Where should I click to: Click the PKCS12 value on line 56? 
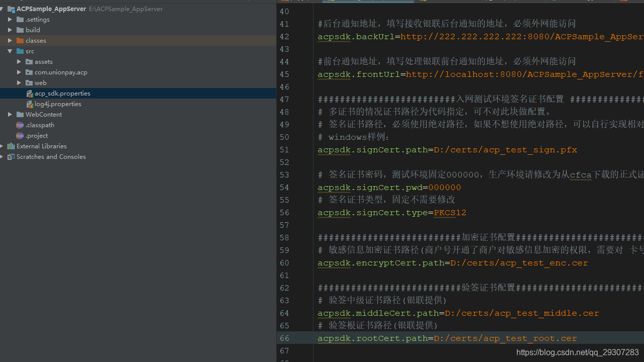point(450,213)
